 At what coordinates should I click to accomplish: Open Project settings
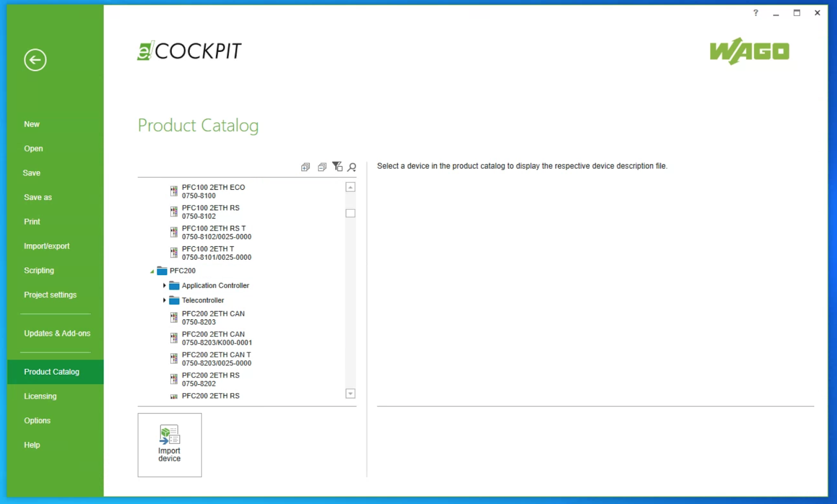[50, 295]
